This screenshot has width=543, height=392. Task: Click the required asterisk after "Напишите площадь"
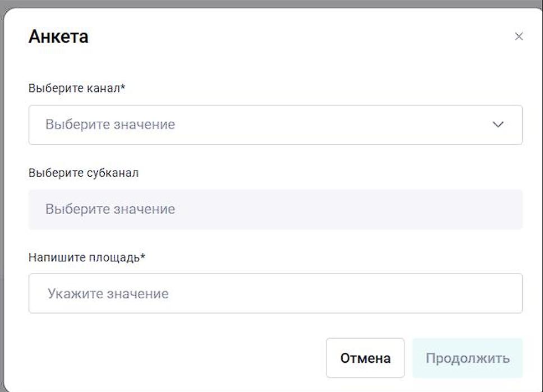pos(142,256)
